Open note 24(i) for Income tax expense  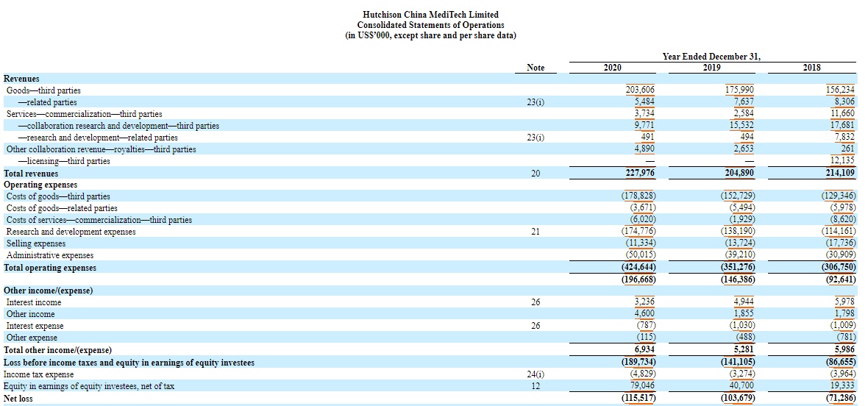pos(536,374)
